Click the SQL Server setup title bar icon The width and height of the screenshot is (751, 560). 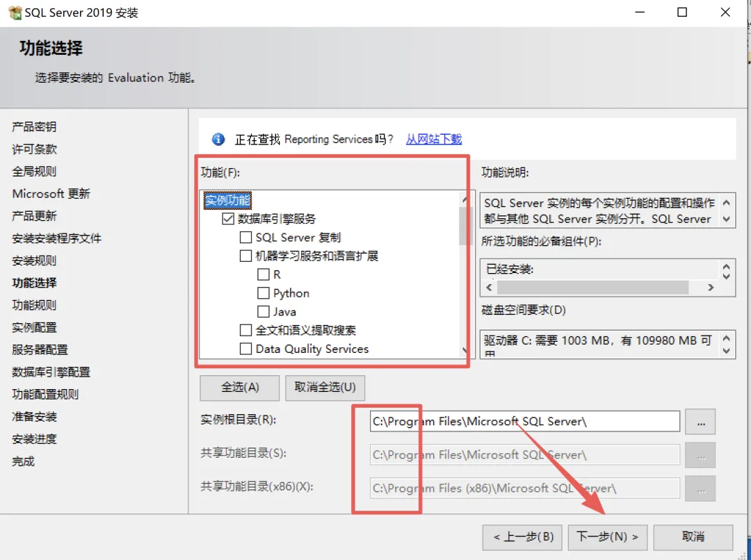15,13
